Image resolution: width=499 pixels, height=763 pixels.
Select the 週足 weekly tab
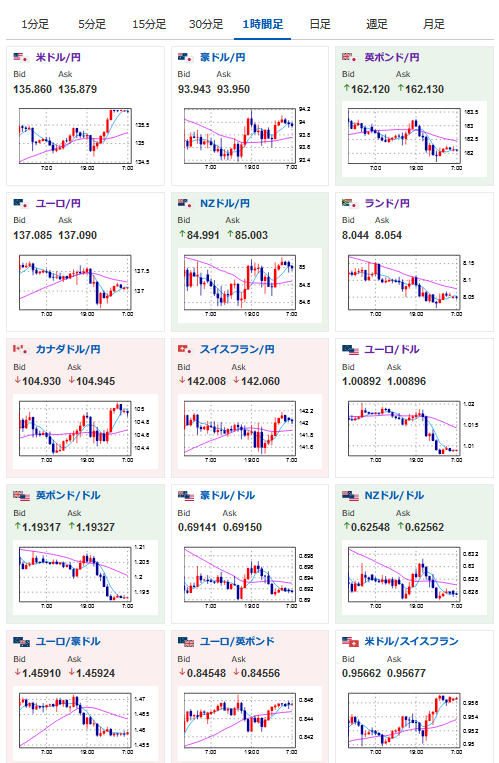pos(377,24)
